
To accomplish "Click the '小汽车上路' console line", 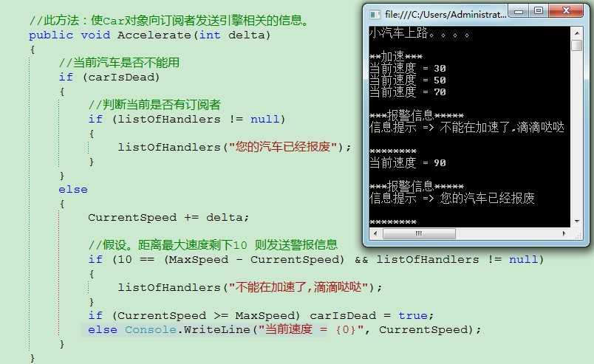I will (x=420, y=33).
